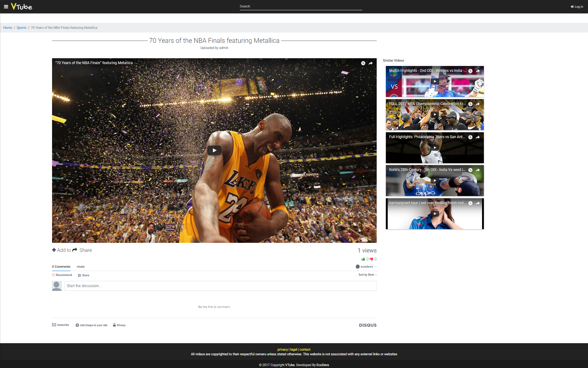
Task: Share arrow on Philadelphia 76ers video
Action: coord(478,137)
